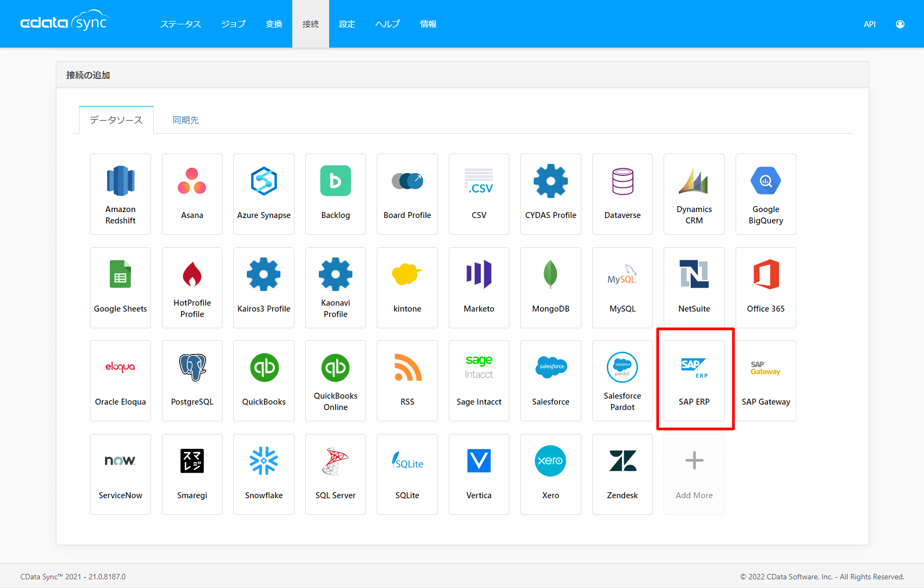Image resolution: width=924 pixels, height=588 pixels.
Task: Open the CYDAS Profile connector
Action: coord(551,194)
